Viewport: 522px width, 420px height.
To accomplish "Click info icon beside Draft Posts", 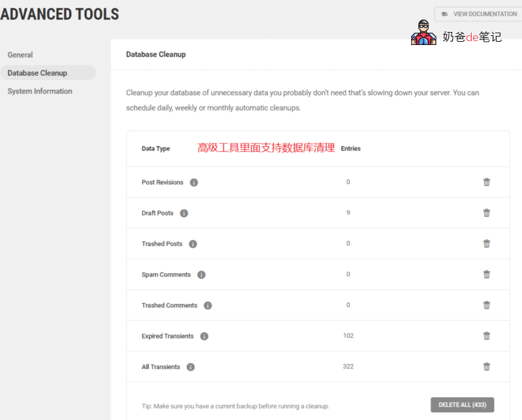I will click(x=184, y=213).
